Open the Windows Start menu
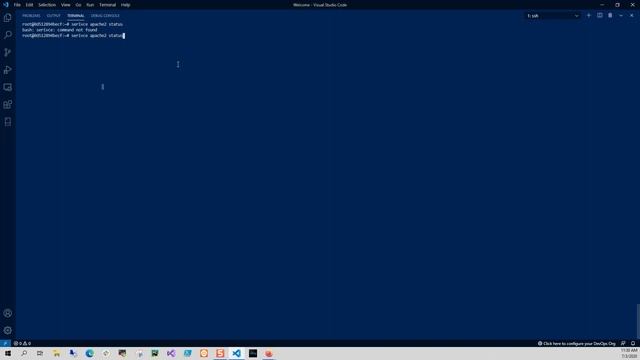640x360 pixels. click(7, 353)
